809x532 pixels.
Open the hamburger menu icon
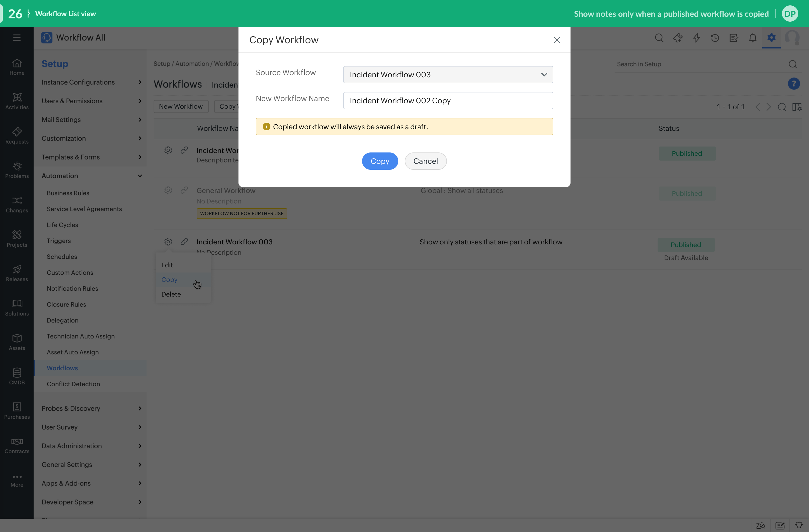pos(17,38)
